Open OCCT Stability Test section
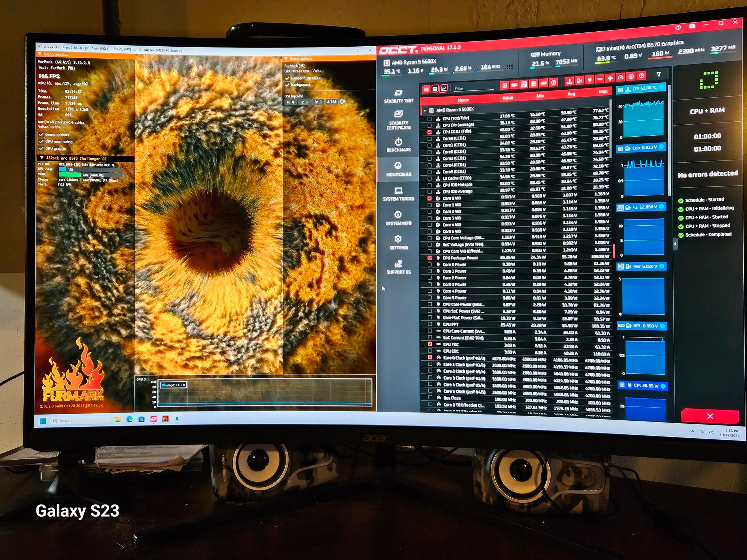Image resolution: width=747 pixels, height=560 pixels. 398,96
